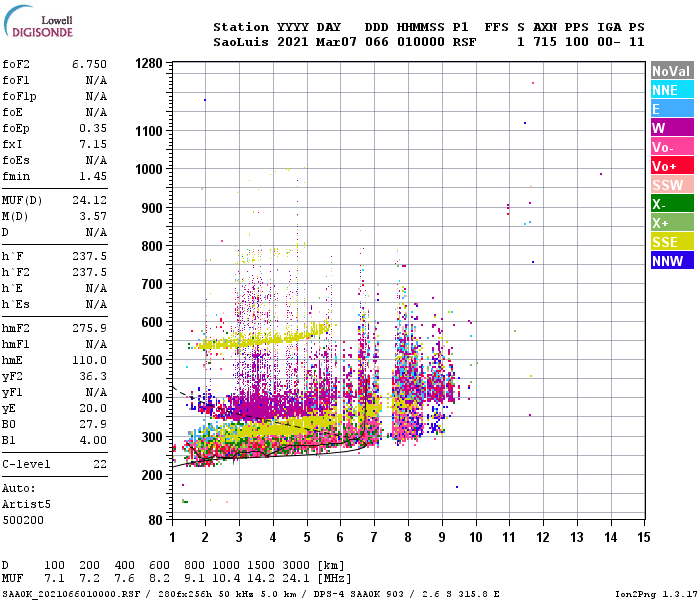Viewport: 700px width, 600px height.
Task: Click the 715 AXN value
Action: (545, 42)
